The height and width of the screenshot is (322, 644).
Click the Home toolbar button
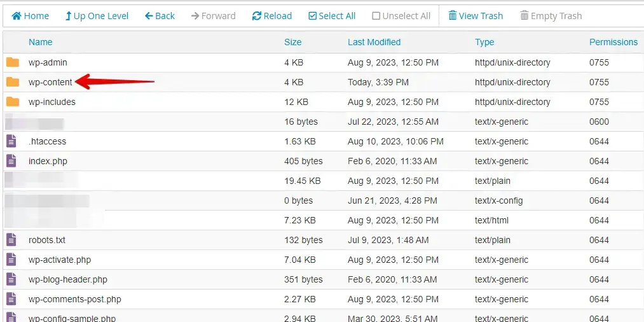(31, 16)
